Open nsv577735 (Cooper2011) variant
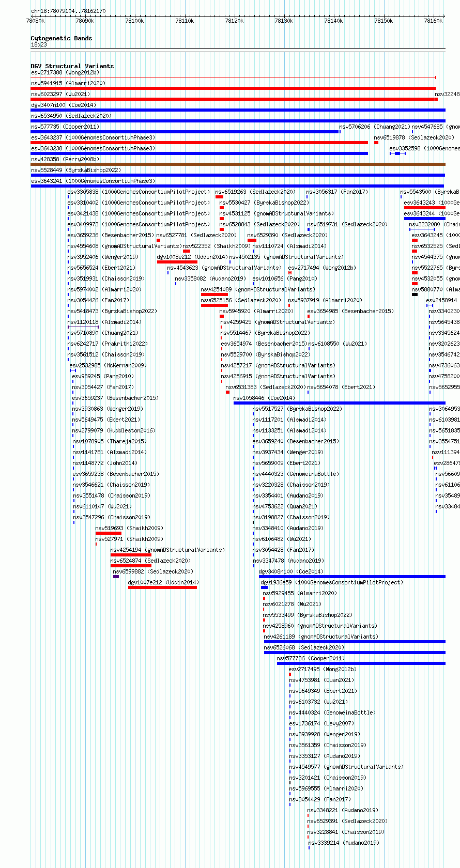Viewport: 460px width, 868px height. pos(65,127)
